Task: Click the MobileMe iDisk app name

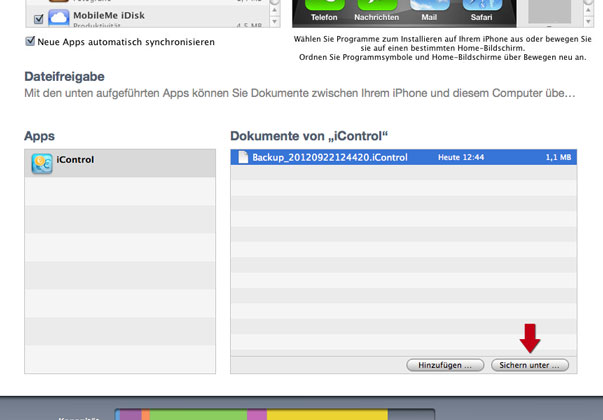Action: pos(109,15)
